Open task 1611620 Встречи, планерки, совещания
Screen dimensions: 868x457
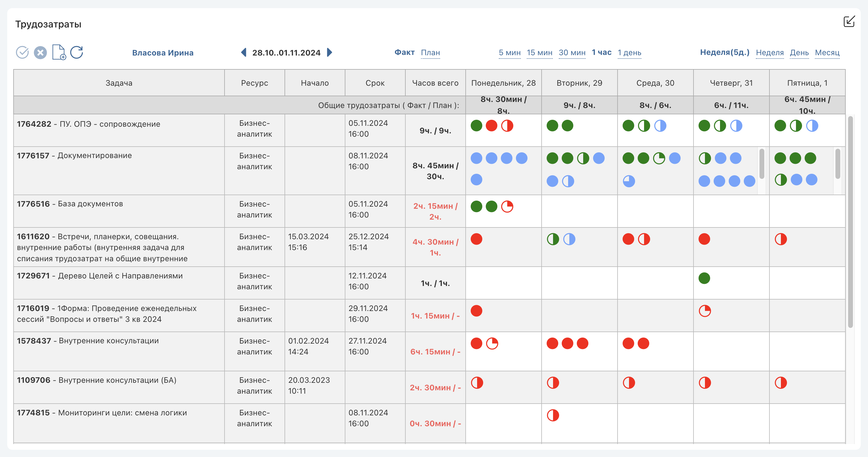pos(102,247)
